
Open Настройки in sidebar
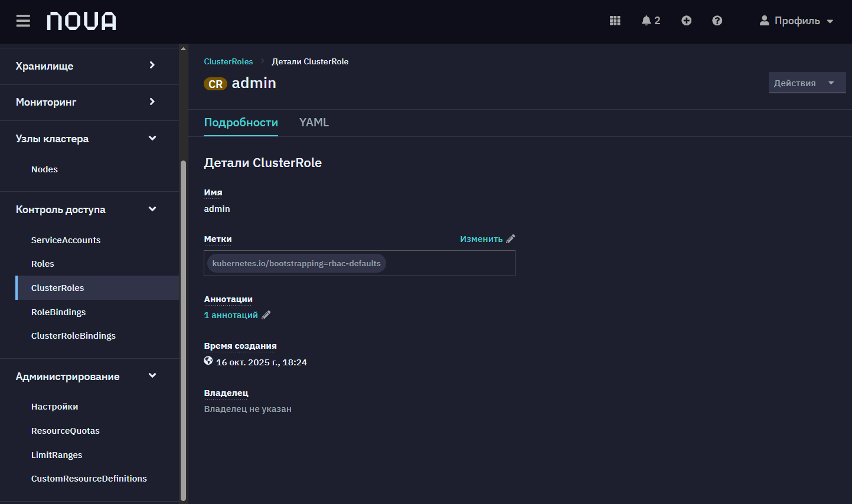click(x=54, y=407)
